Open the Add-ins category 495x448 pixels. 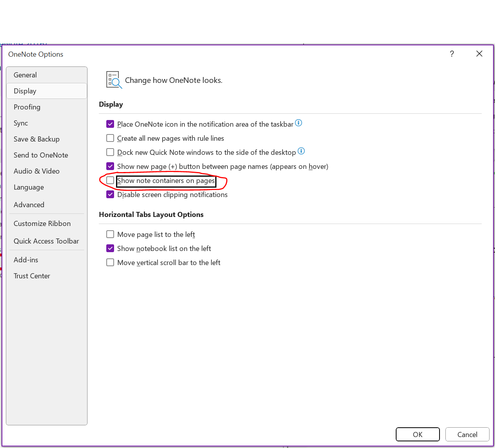coord(46,260)
